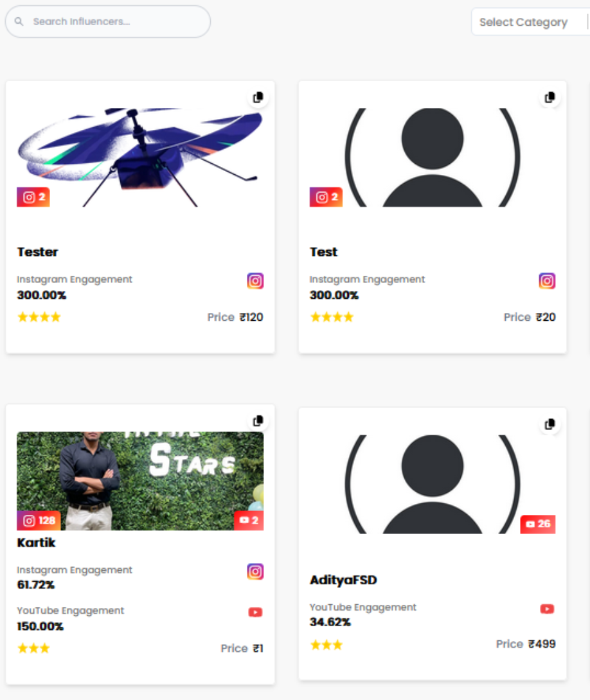Viewport: 590px width, 700px height.
Task: Open the Select Category dropdown
Action: point(531,22)
